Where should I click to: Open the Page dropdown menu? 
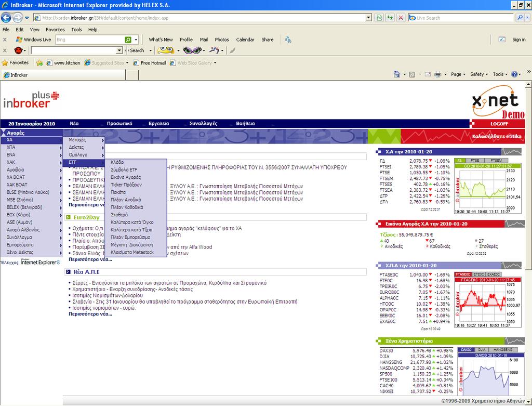458,74
